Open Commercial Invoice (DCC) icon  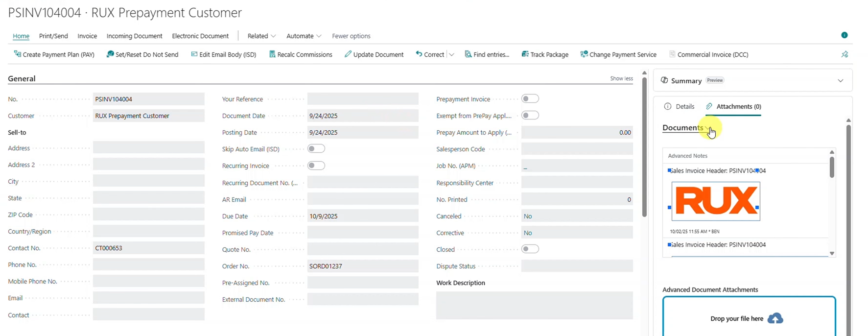click(672, 54)
